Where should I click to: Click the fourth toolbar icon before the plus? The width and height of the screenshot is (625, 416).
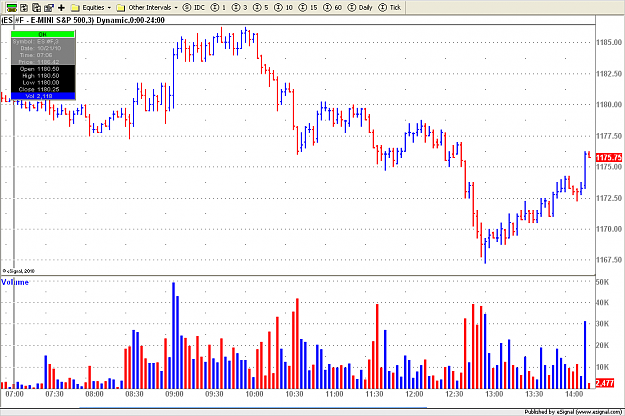(x=49, y=7)
